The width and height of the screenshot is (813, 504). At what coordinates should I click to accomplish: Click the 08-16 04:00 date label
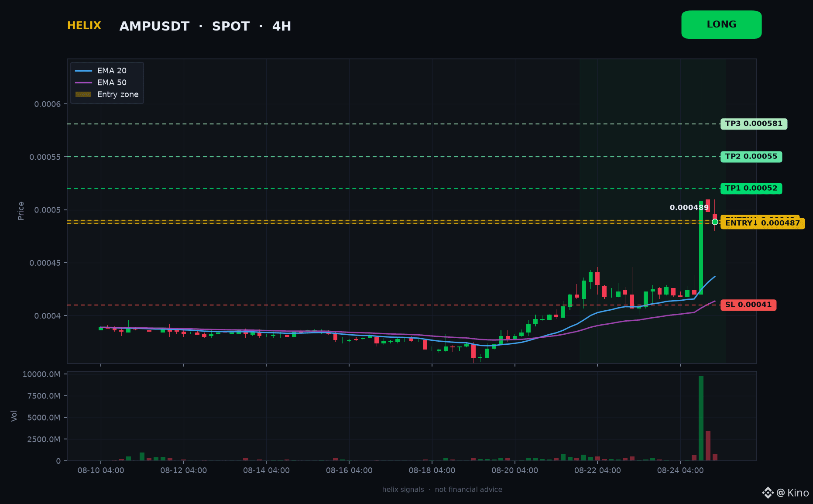click(349, 470)
